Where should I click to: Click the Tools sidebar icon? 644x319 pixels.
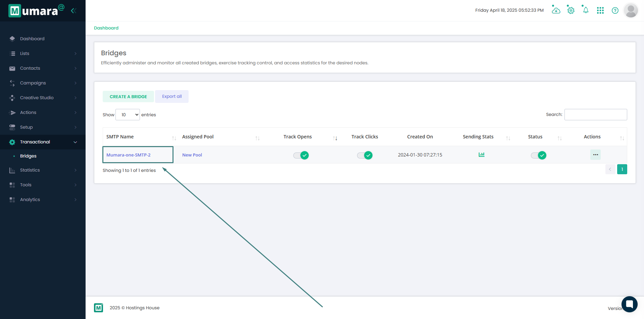12,185
